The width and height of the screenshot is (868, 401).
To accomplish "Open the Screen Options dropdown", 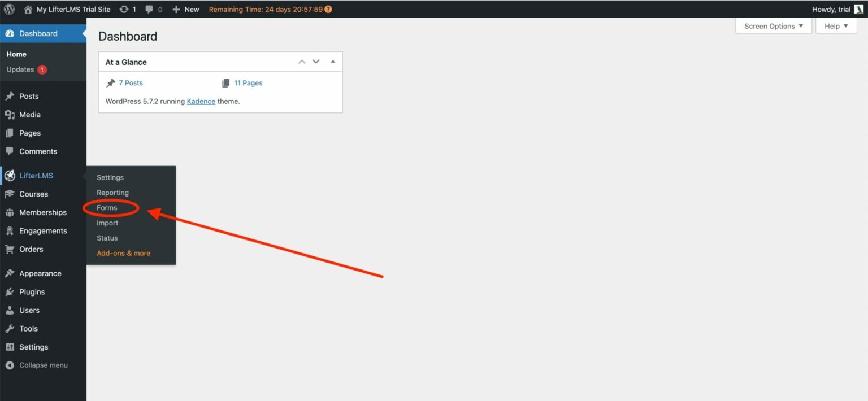I will pos(772,26).
